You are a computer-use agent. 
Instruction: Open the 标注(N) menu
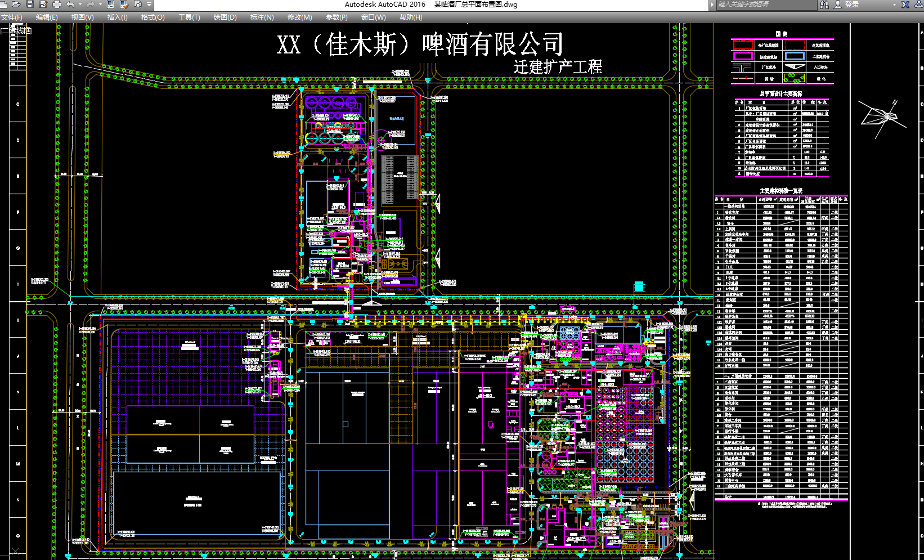(x=262, y=17)
